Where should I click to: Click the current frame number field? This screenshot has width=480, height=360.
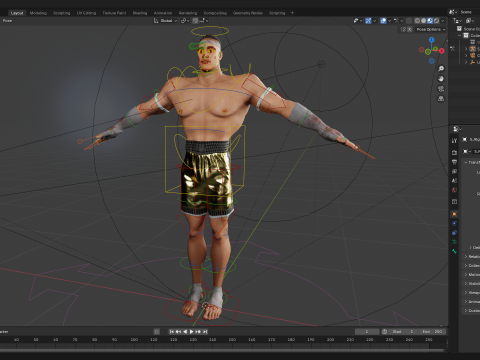(x=367, y=332)
